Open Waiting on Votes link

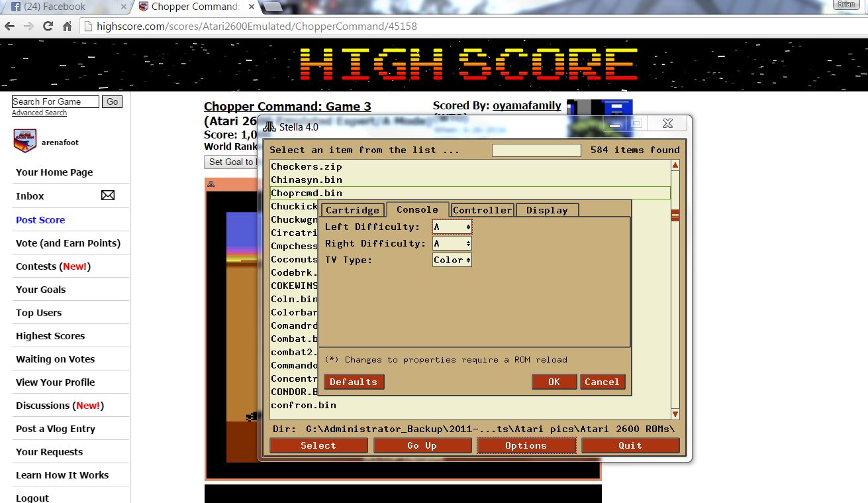pos(55,359)
